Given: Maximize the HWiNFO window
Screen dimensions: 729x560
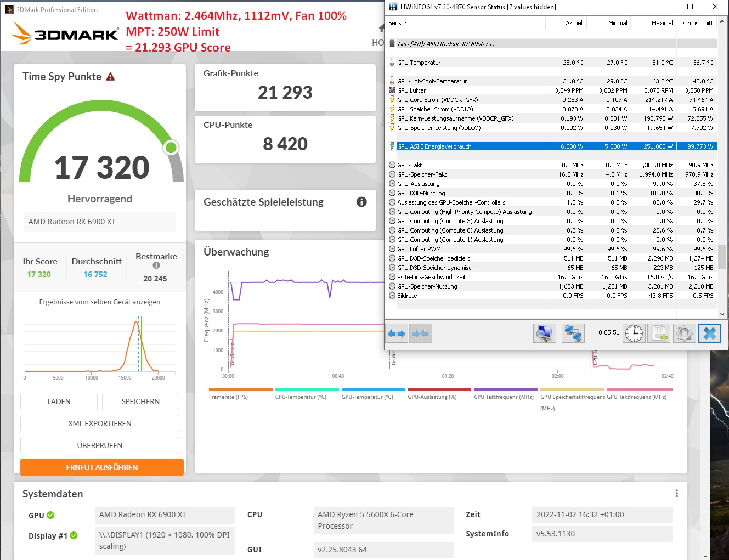Looking at the screenshot, I should (690, 7).
